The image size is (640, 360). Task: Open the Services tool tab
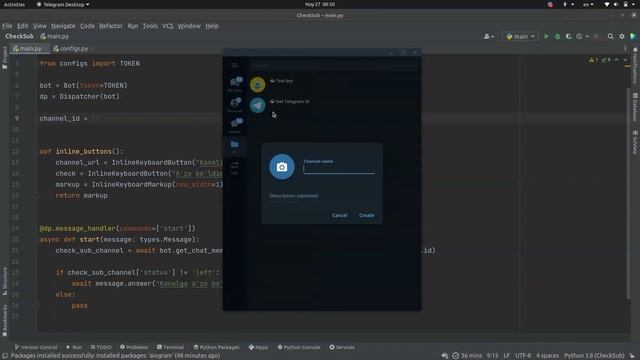coord(342,347)
